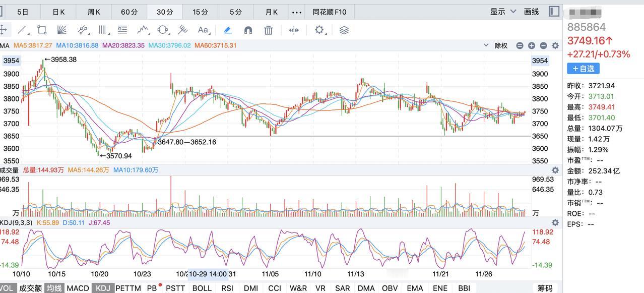This screenshot has width=644, height=293.
Task: Click the magnet snap tool icon
Action: point(248,30)
